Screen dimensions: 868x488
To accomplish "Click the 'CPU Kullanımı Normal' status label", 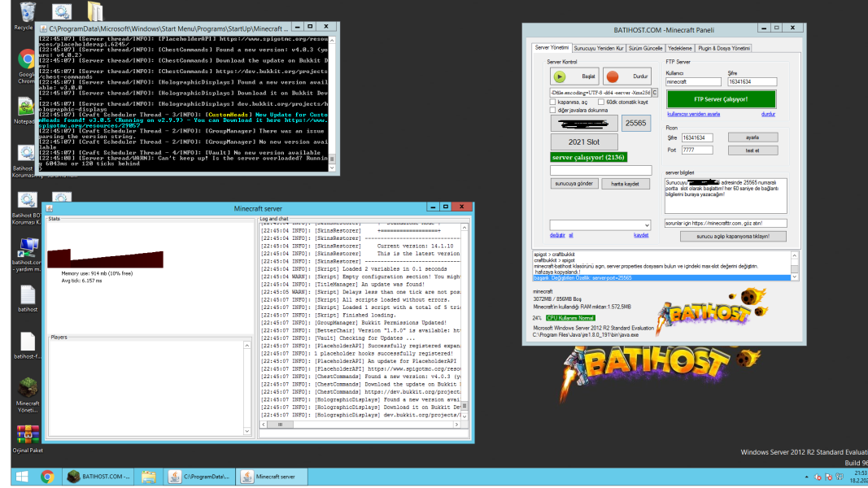I will point(570,318).
